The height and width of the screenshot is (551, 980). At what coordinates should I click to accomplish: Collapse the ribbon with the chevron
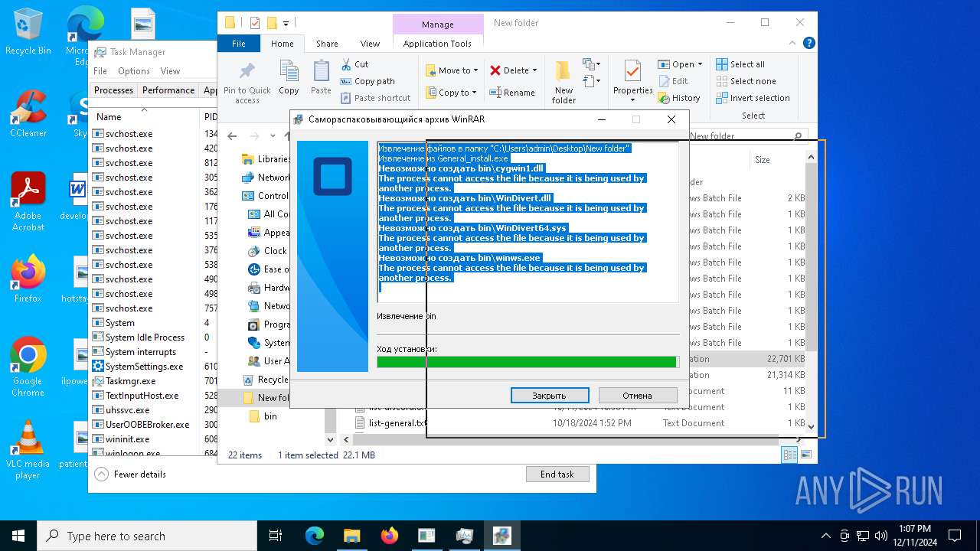coord(794,44)
